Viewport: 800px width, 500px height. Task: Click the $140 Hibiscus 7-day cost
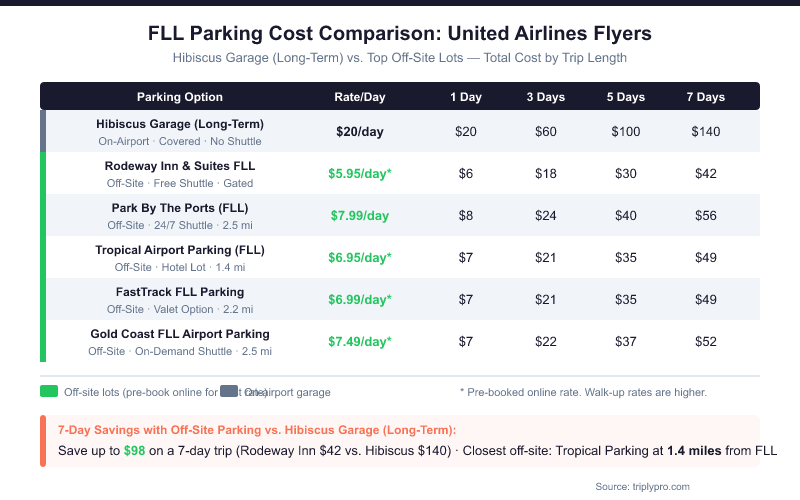tap(706, 131)
